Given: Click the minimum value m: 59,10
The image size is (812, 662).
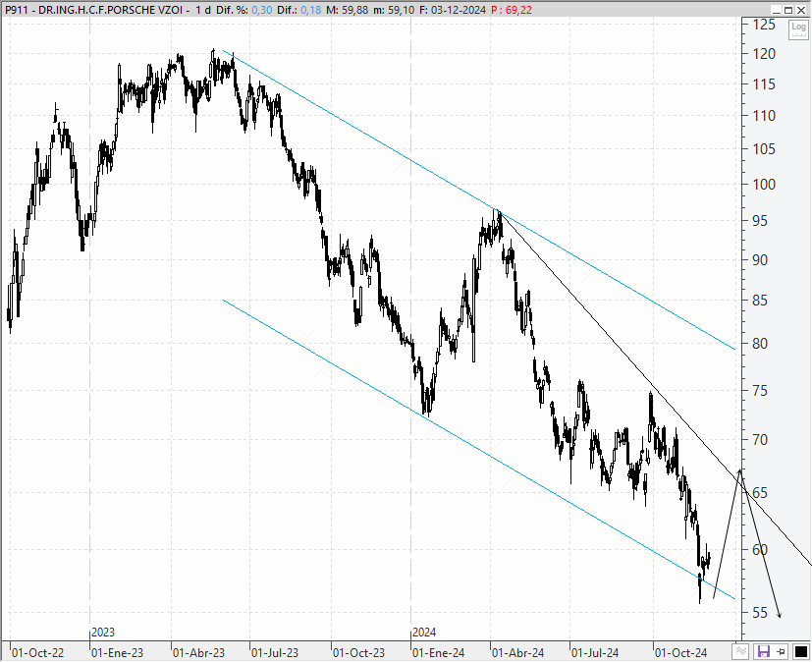Looking at the screenshot, I should (394, 10).
